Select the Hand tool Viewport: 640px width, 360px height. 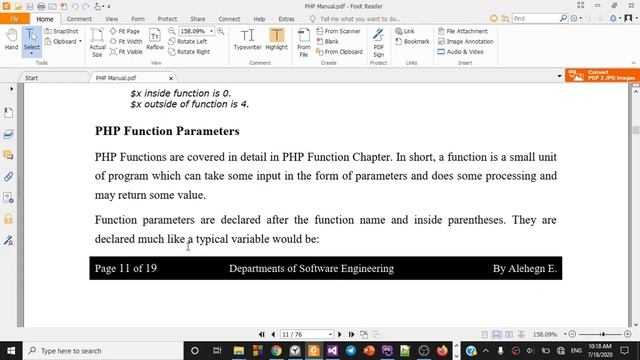tap(11, 40)
